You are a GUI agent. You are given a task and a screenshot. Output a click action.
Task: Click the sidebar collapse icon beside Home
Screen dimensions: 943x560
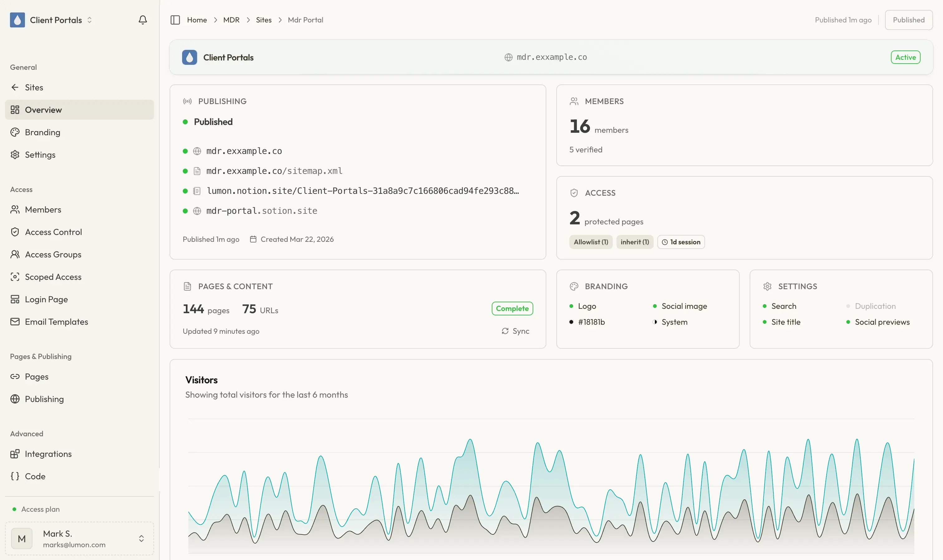175,20
